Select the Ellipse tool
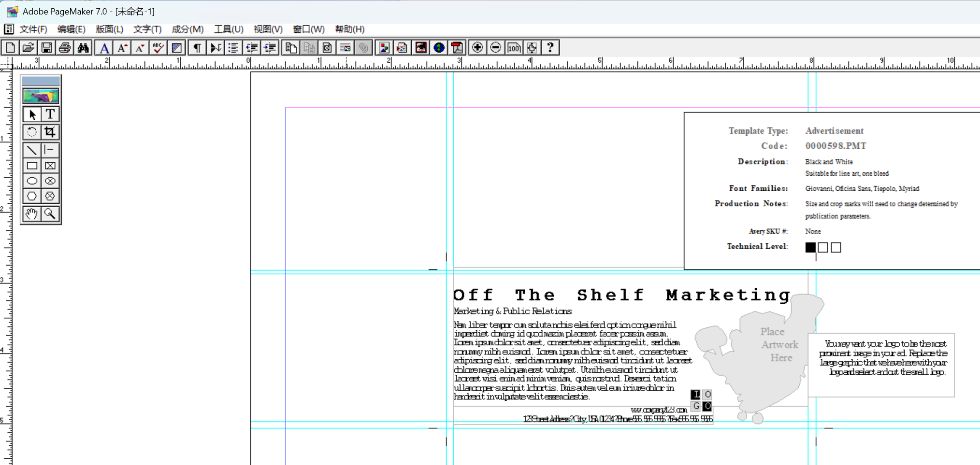The image size is (980, 465). (x=32, y=181)
